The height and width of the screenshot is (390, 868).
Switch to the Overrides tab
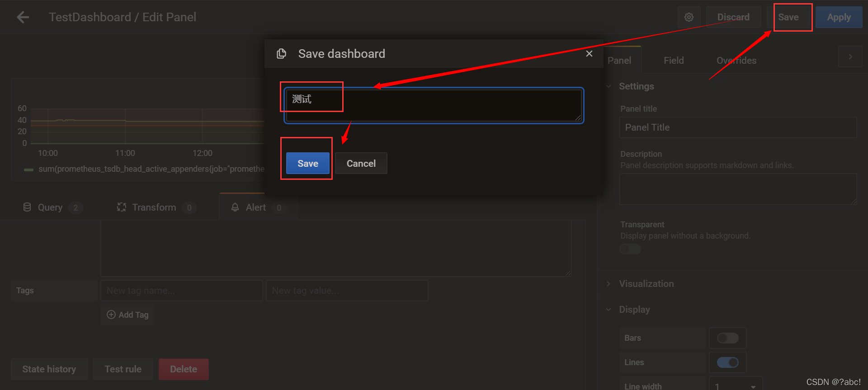[x=736, y=61]
